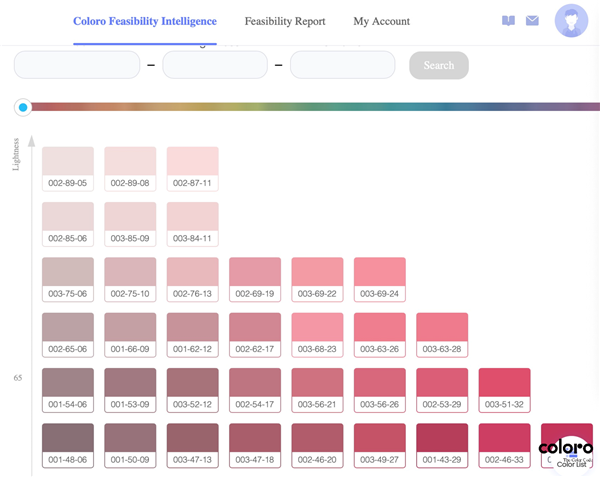Focus the first color code input field

click(77, 65)
